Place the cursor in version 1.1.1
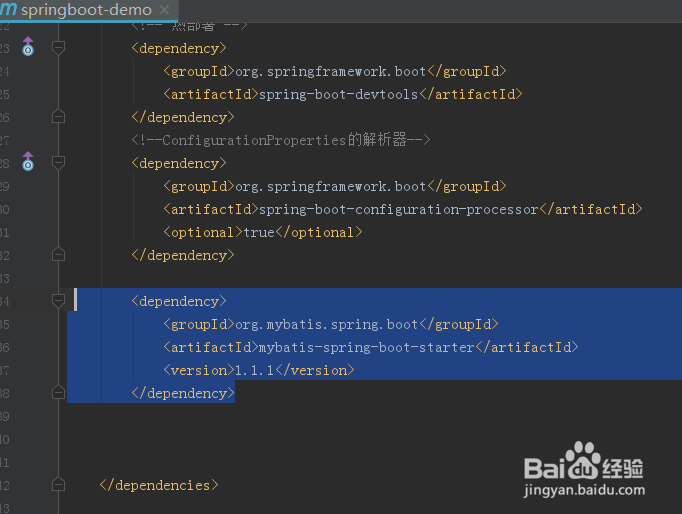Image resolution: width=682 pixels, height=514 pixels. (x=254, y=370)
